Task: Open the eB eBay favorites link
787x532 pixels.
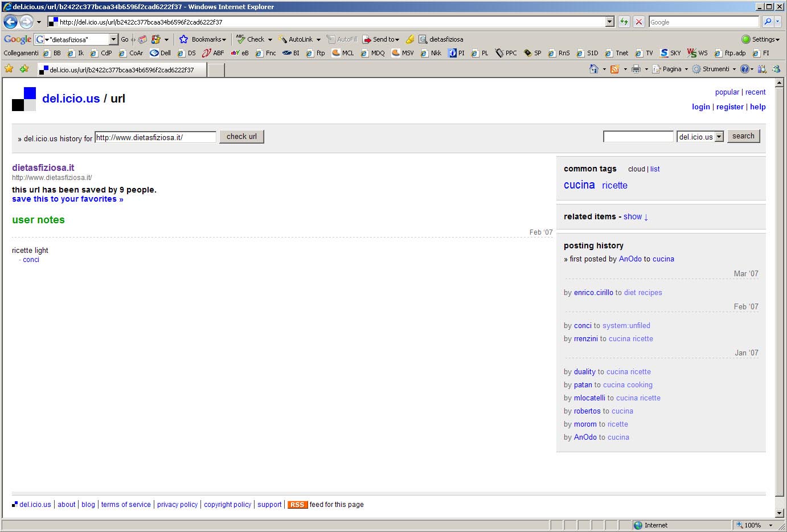Action: point(240,53)
